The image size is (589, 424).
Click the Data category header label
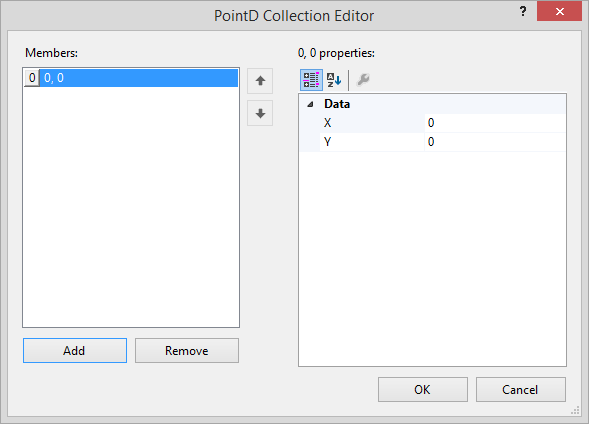[337, 104]
